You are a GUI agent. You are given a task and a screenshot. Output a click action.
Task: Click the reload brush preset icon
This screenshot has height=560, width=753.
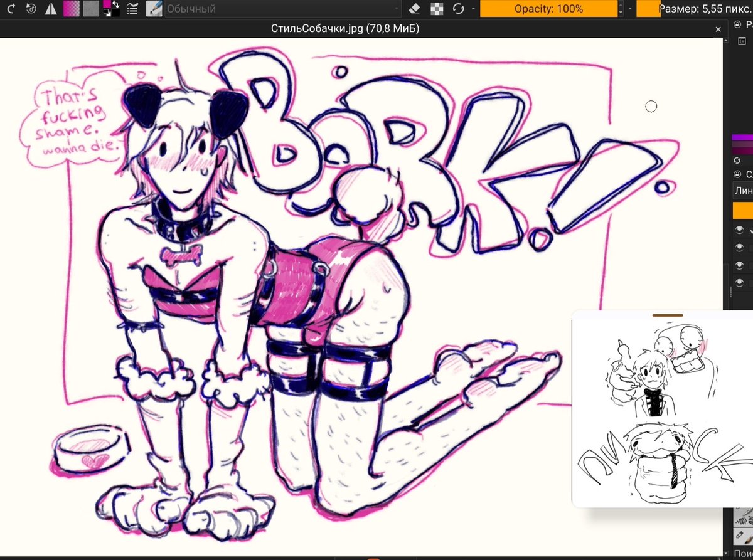click(459, 9)
